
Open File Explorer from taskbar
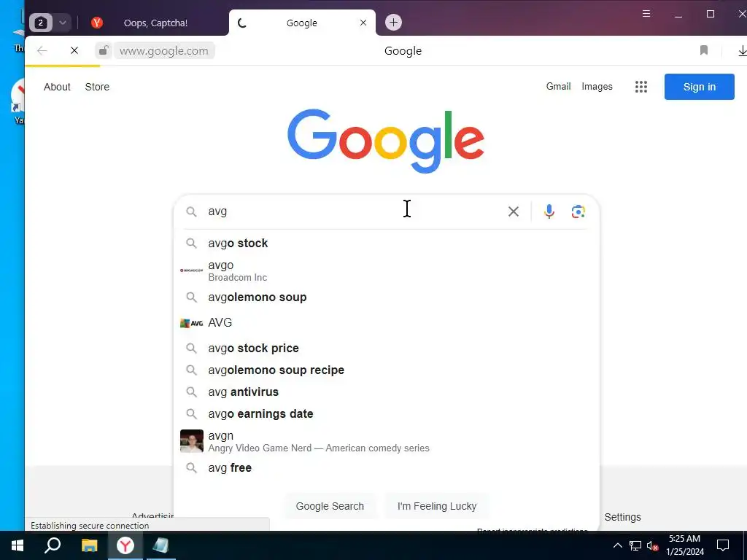(x=89, y=545)
